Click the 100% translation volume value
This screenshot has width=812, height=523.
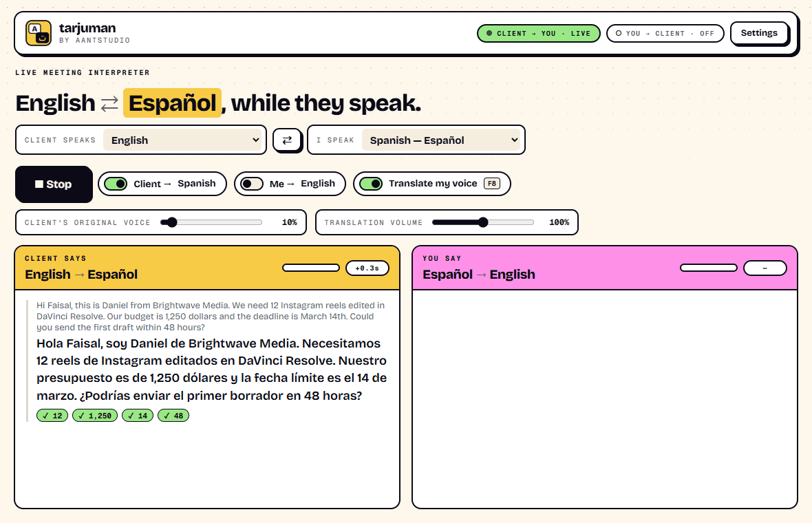point(559,222)
